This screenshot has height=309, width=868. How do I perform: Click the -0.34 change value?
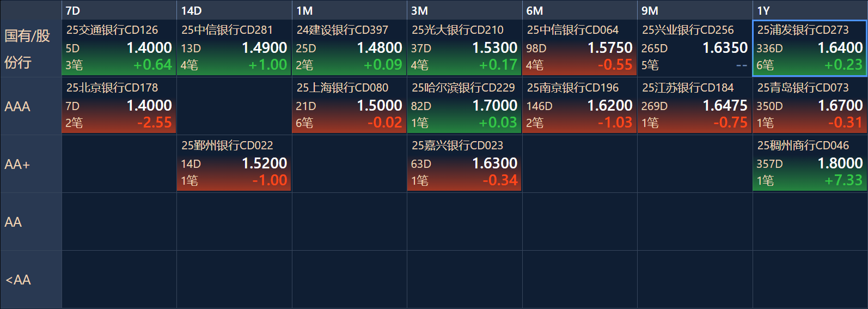tap(500, 180)
